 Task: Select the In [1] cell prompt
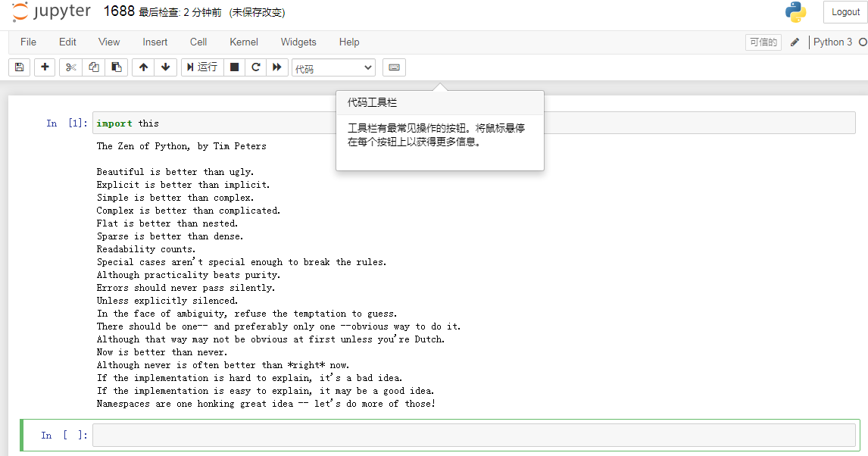[x=67, y=123]
